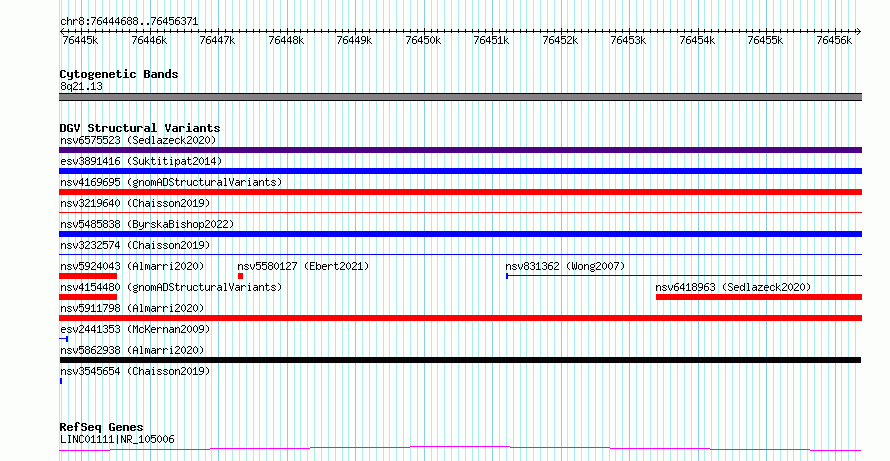The image size is (890, 461).
Task: Click the 76450k ruler tick label
Action: (x=423, y=40)
